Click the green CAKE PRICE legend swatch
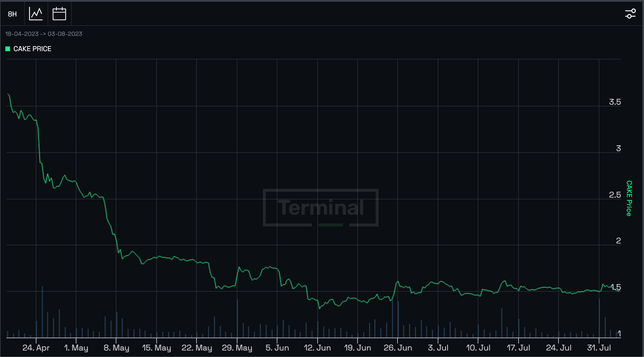 click(8, 49)
